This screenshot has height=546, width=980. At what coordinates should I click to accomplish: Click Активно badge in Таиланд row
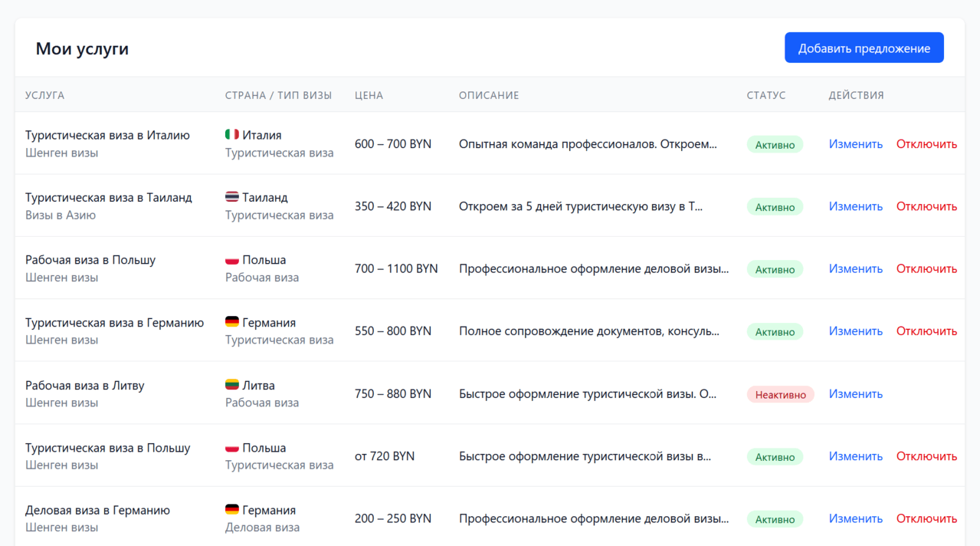click(775, 207)
